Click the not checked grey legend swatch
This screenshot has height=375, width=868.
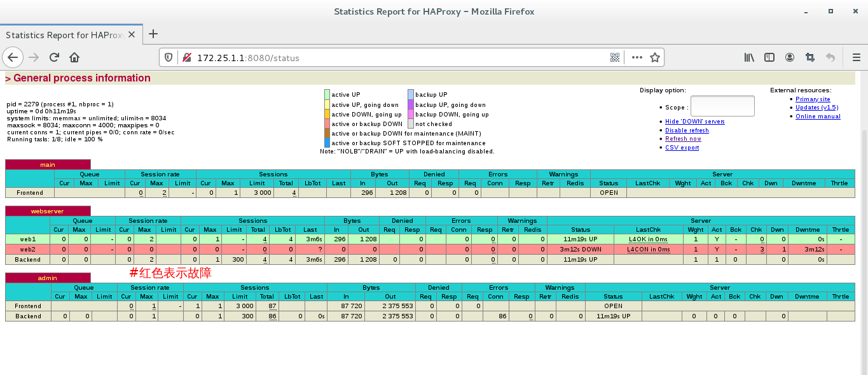point(410,124)
